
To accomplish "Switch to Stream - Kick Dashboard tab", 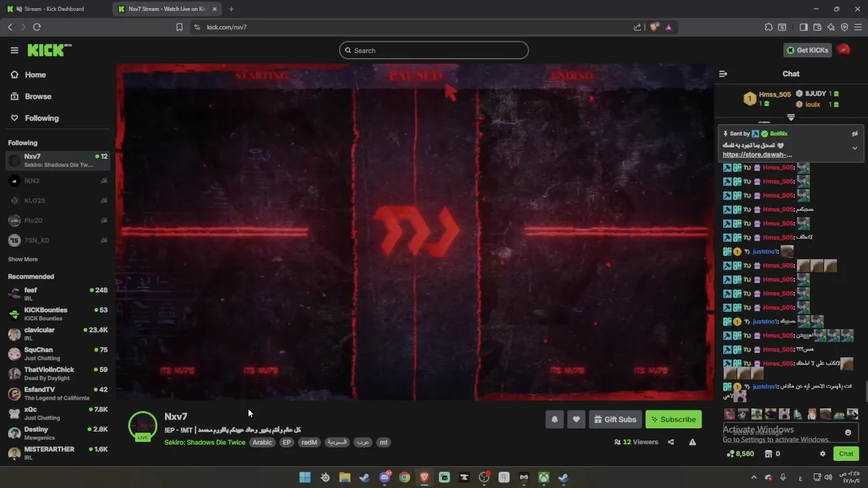I will [x=56, y=9].
